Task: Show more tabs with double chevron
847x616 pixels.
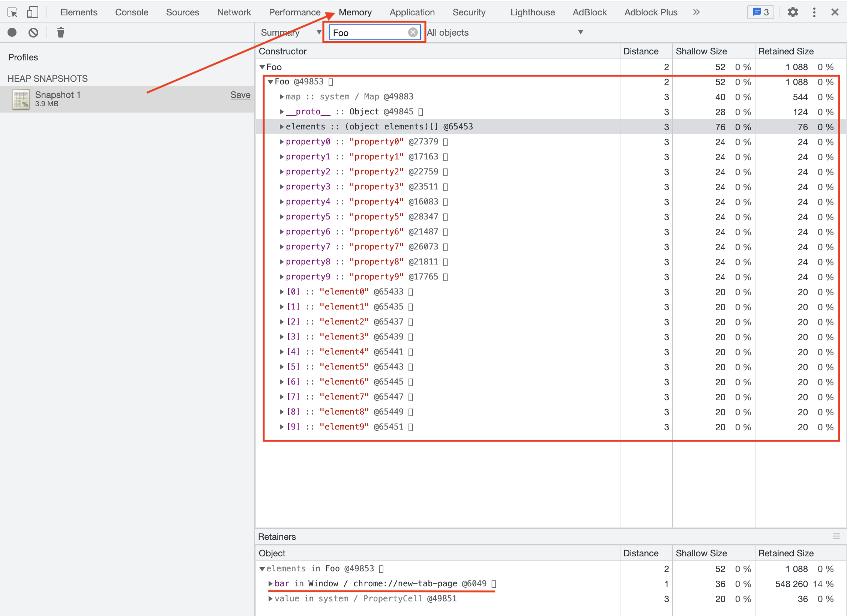Action: [x=696, y=12]
